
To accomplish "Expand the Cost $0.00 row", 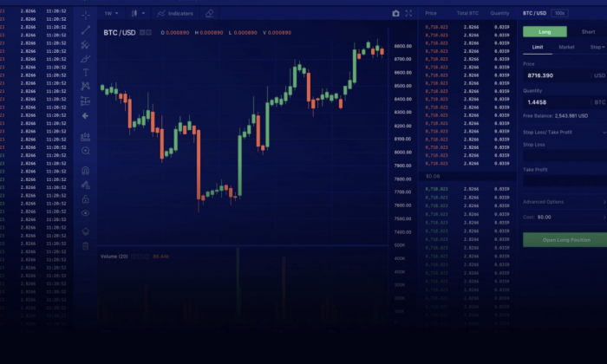I will (x=565, y=217).
